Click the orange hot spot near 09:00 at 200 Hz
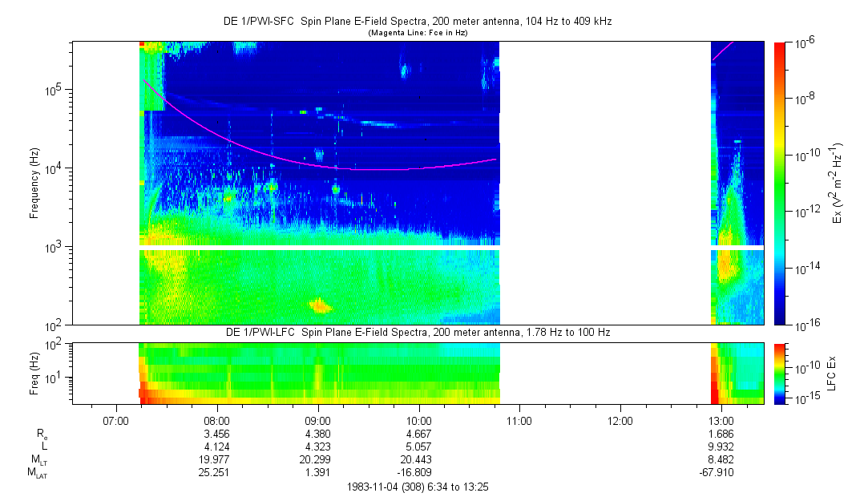 pos(320,305)
